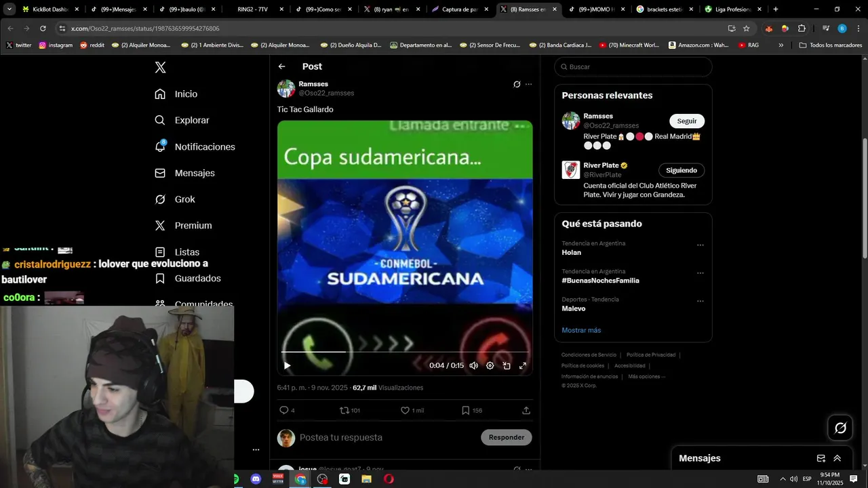Open Grok in the sidebar

coord(175,199)
